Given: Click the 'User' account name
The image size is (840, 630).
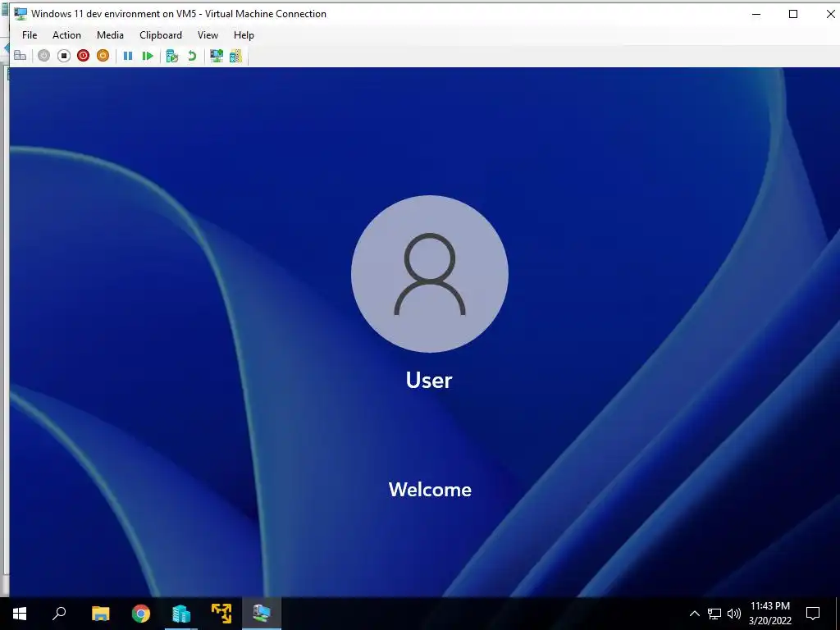Looking at the screenshot, I should pos(429,380).
